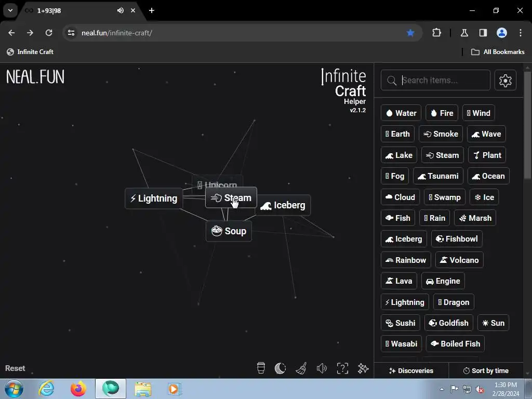Click the Lightning tile on the canvas
The width and height of the screenshot is (532, 399).
[154, 198]
